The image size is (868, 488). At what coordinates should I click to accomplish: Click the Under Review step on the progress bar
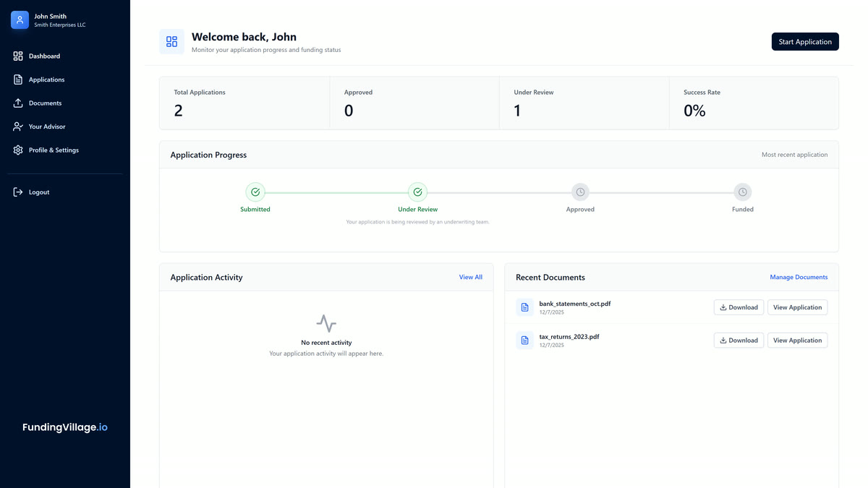coord(417,192)
